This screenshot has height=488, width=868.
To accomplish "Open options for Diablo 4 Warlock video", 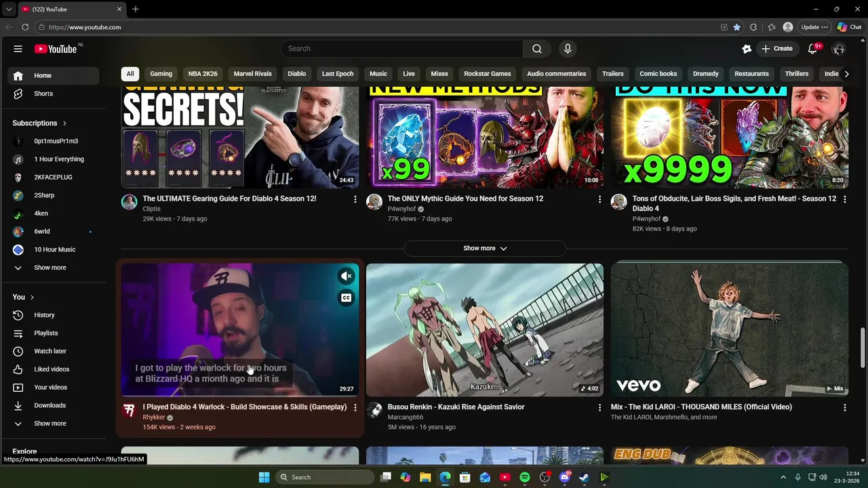I will 355,407.
